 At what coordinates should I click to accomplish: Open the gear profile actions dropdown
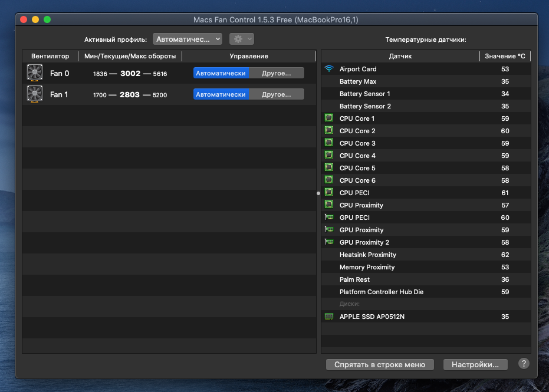[x=242, y=39]
